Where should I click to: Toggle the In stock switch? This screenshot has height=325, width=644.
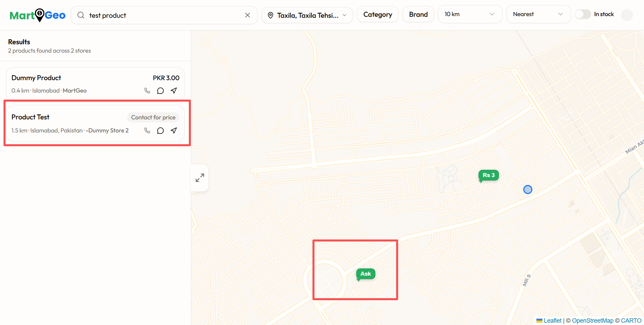[583, 14]
